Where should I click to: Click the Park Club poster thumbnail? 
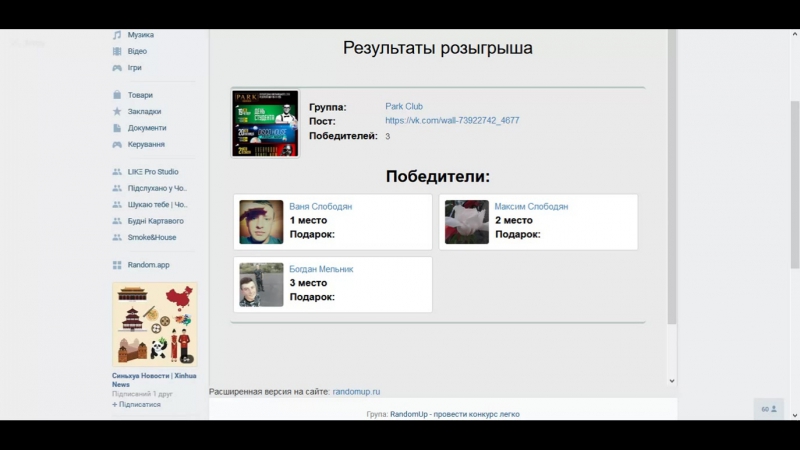pyautogui.click(x=265, y=124)
